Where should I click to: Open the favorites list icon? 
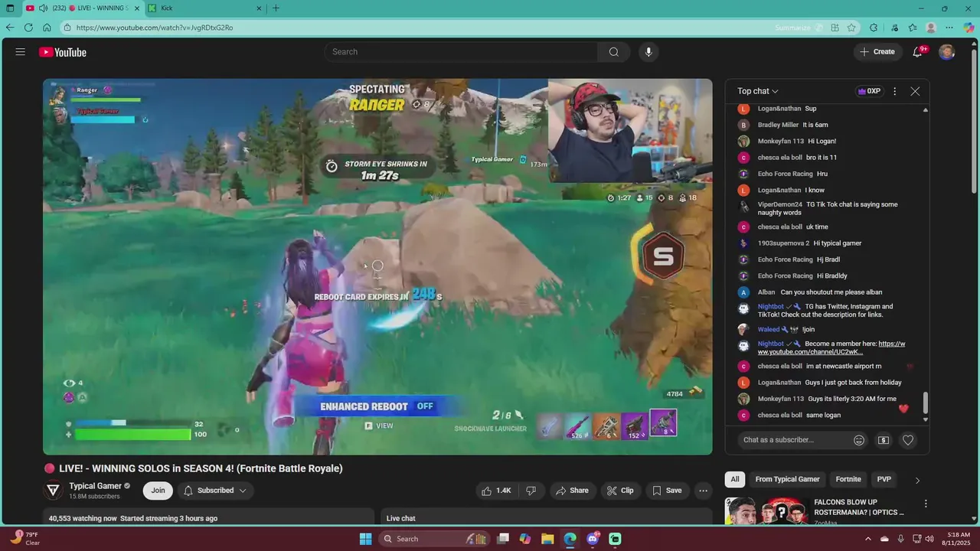[913, 28]
